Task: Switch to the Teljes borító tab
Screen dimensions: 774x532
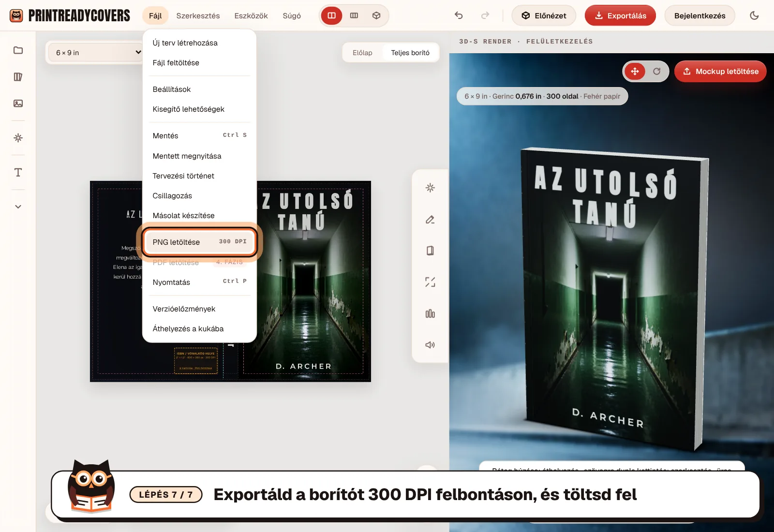Action: (x=410, y=53)
